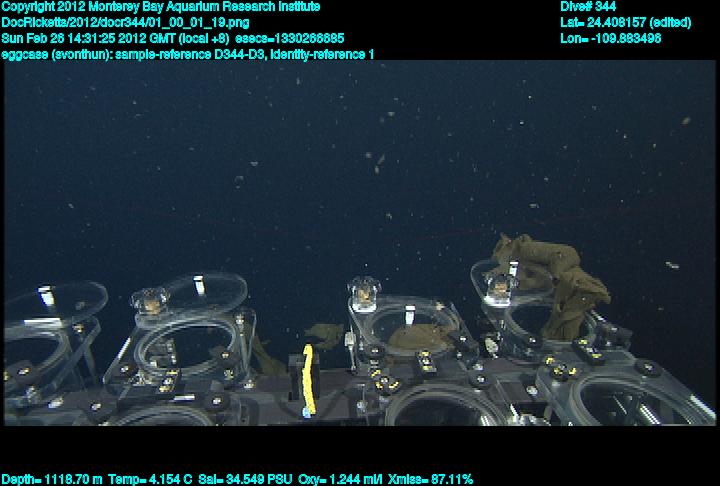Click the Dive# 344 label
This screenshot has width=720, height=486.
589,6
